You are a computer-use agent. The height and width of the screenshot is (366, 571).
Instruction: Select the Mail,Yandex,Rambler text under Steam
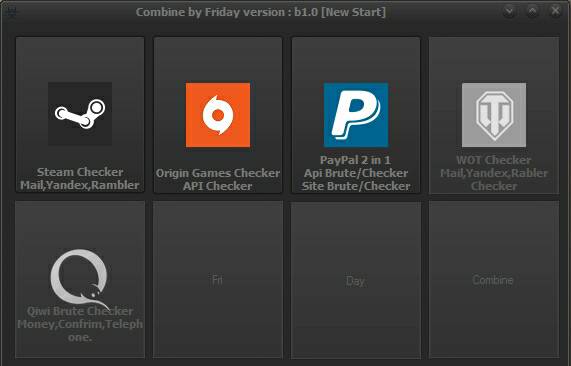click(x=80, y=185)
